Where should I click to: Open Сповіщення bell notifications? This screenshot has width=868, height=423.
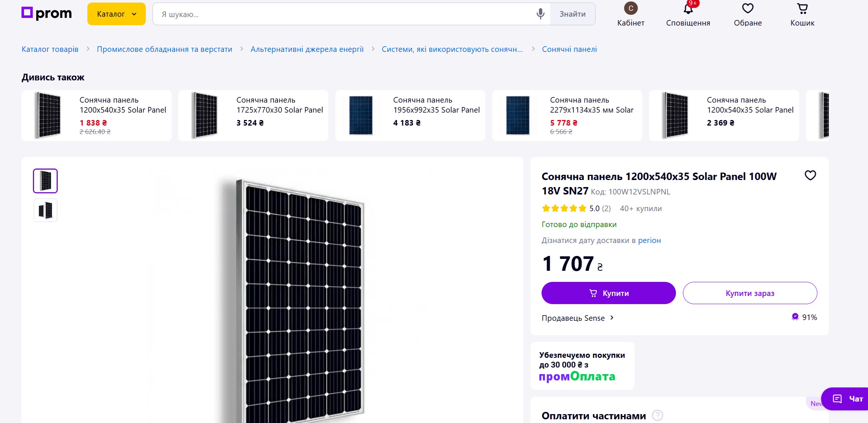(688, 14)
